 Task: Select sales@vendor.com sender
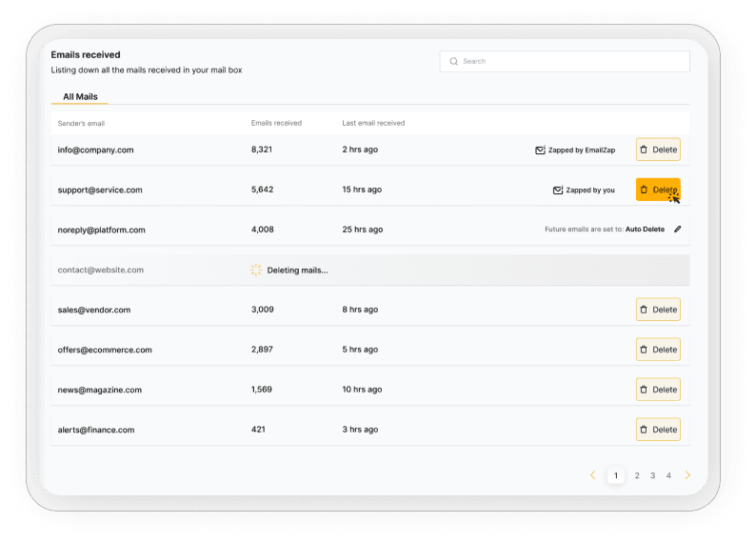coord(94,311)
